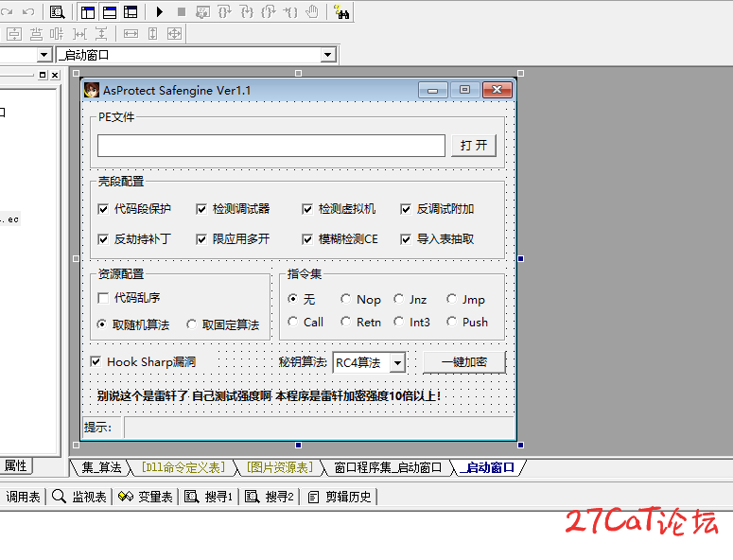This screenshot has width=733, height=560.
Task: Float the left panel with restore icon
Action: (43, 75)
